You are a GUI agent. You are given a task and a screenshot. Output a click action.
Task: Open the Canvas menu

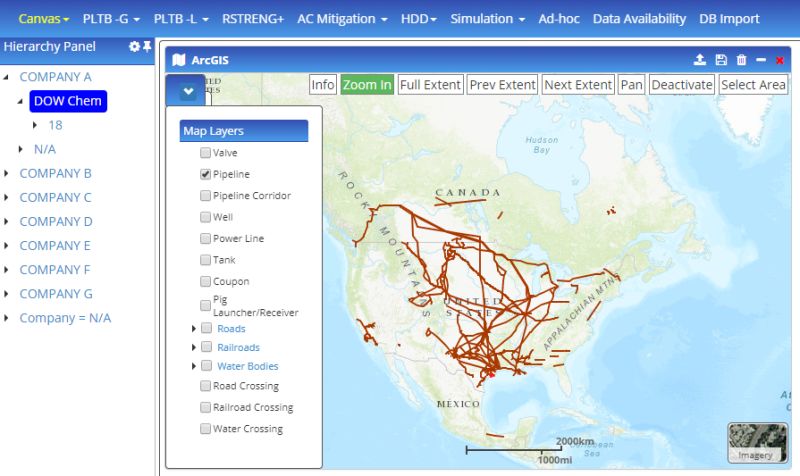click(43, 19)
